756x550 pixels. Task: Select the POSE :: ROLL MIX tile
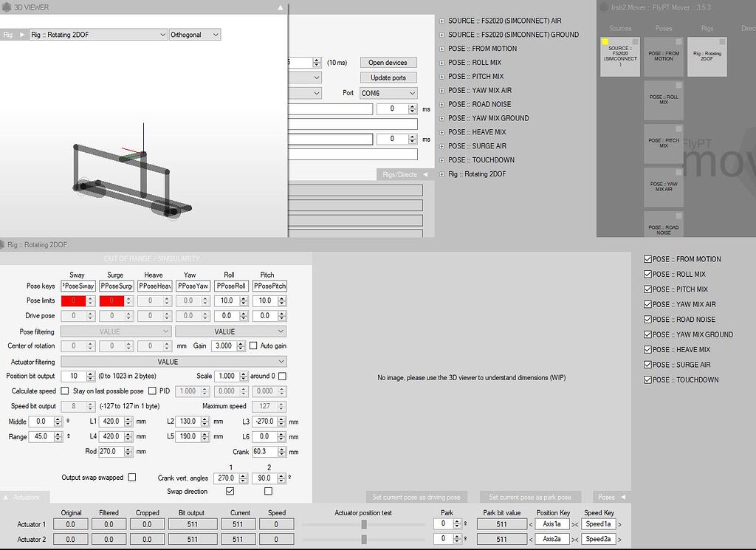click(664, 98)
